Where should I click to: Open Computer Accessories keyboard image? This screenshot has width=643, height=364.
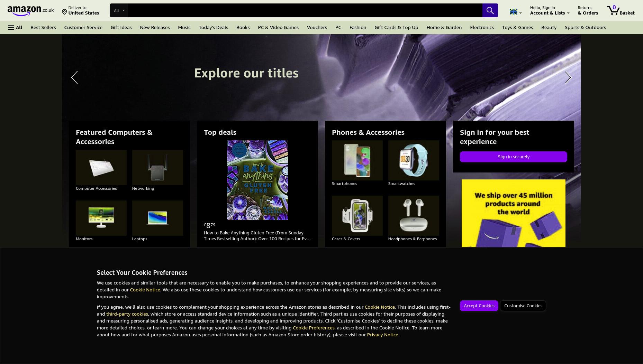(101, 168)
